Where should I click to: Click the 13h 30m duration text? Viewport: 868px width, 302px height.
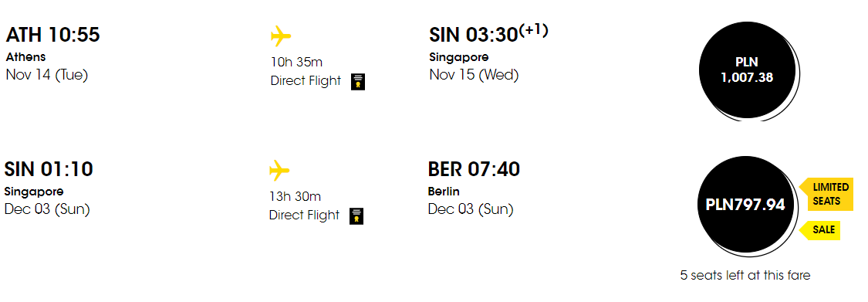click(295, 197)
